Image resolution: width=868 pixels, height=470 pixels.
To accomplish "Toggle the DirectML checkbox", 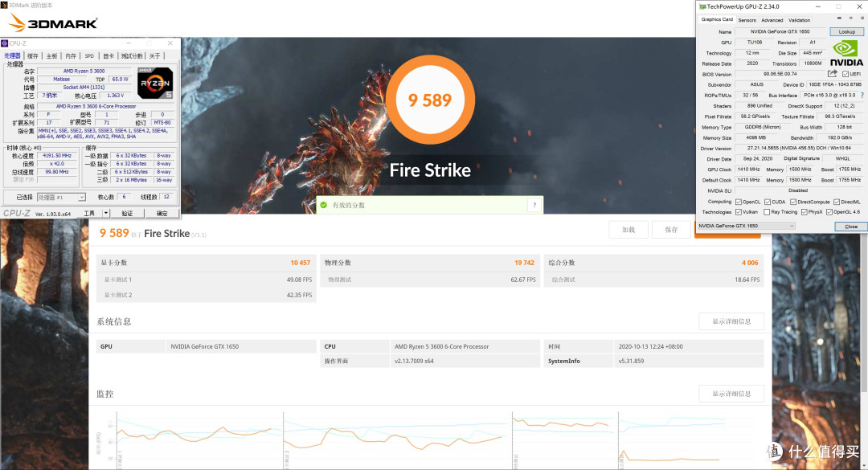I will pos(837,202).
